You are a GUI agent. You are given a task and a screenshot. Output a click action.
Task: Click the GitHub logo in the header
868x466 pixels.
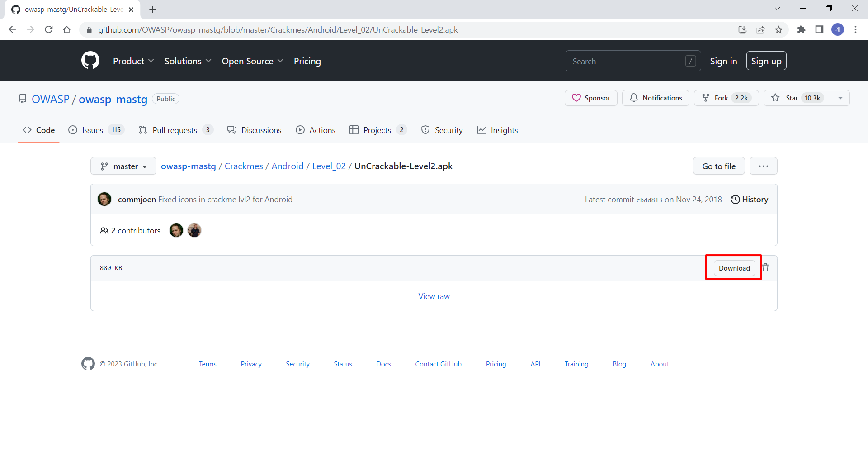[x=90, y=60]
